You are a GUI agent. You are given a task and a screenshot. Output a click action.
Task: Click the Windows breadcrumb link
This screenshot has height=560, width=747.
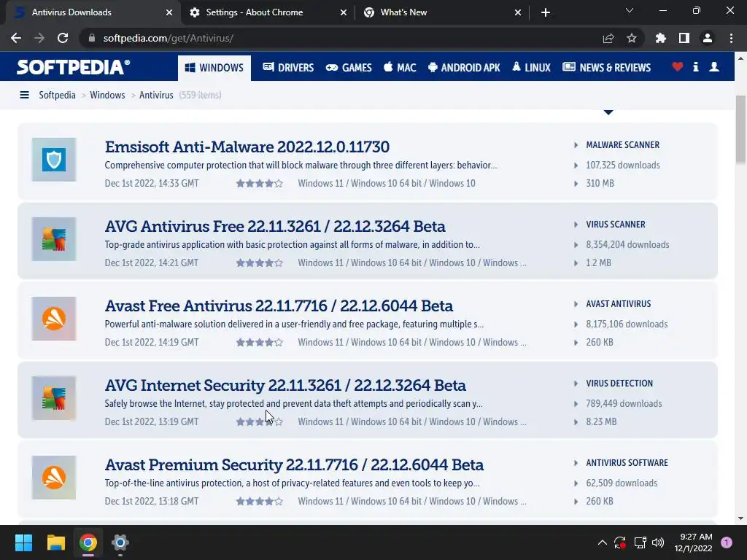[107, 96]
